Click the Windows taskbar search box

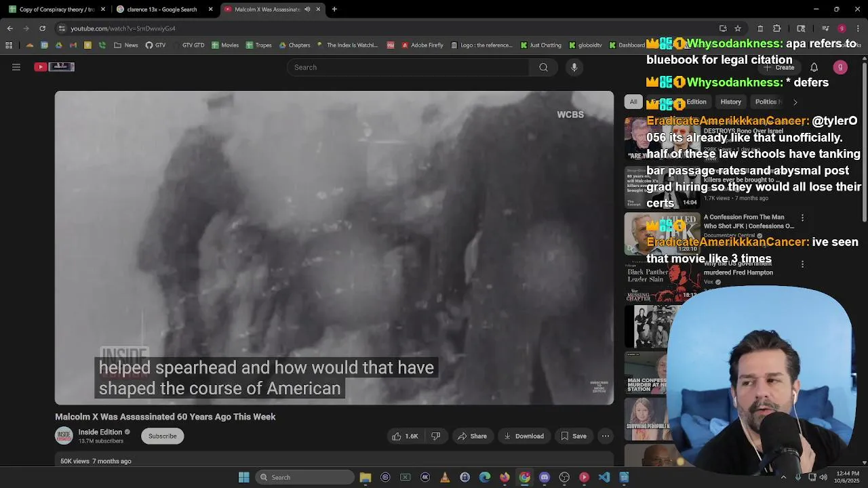304,477
